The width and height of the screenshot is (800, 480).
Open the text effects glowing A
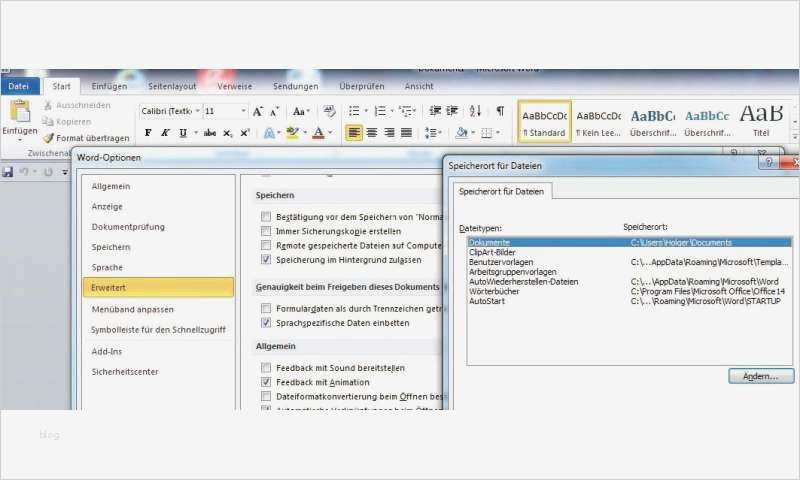click(x=269, y=133)
